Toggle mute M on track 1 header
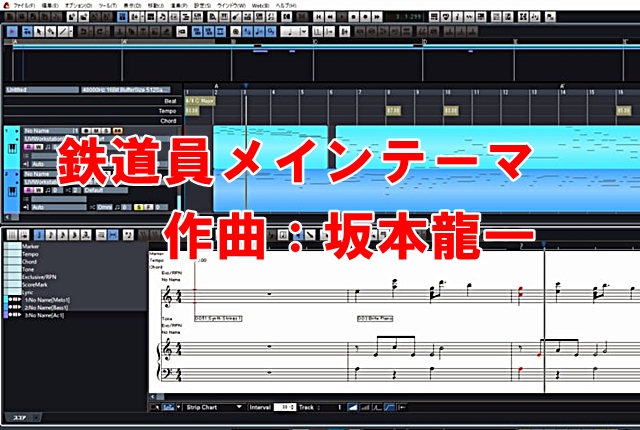 (96, 131)
